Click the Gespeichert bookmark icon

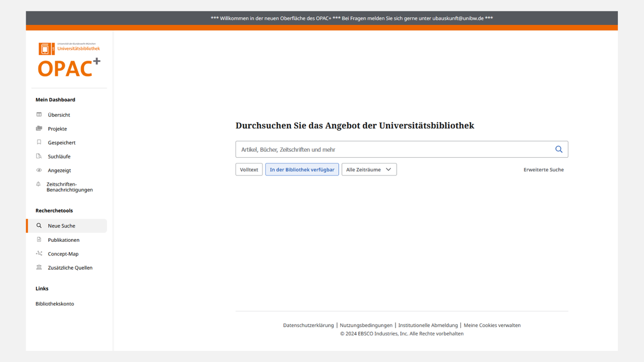coord(39,143)
